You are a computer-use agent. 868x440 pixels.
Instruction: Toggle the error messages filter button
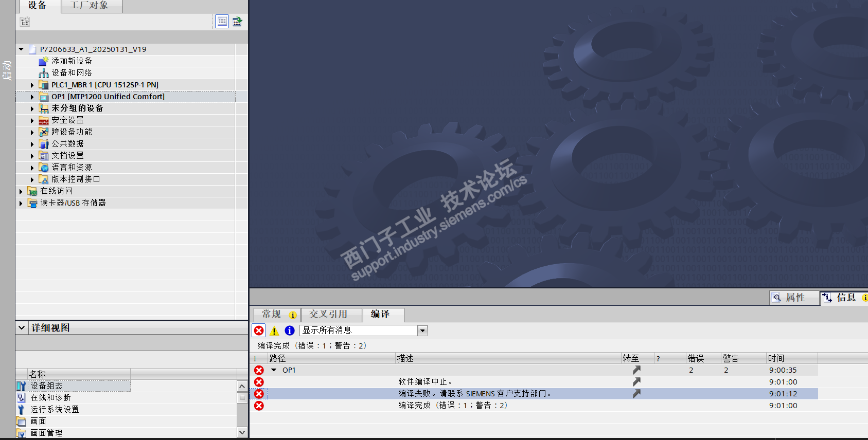259,331
